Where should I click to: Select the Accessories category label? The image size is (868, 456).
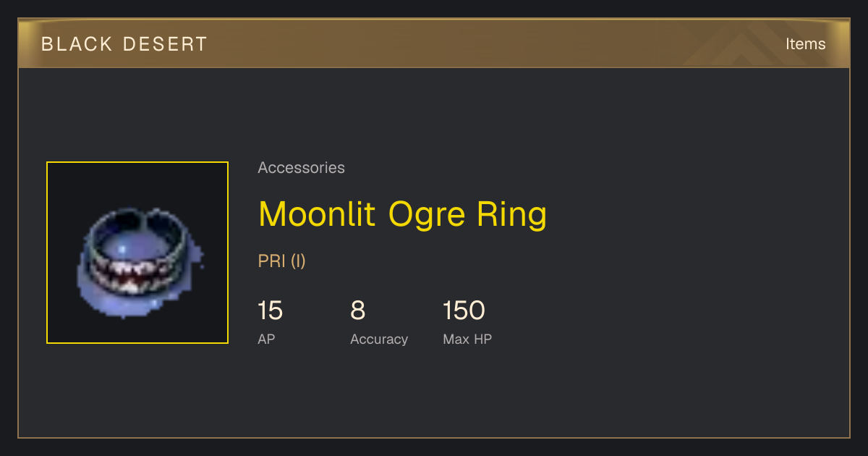click(301, 168)
